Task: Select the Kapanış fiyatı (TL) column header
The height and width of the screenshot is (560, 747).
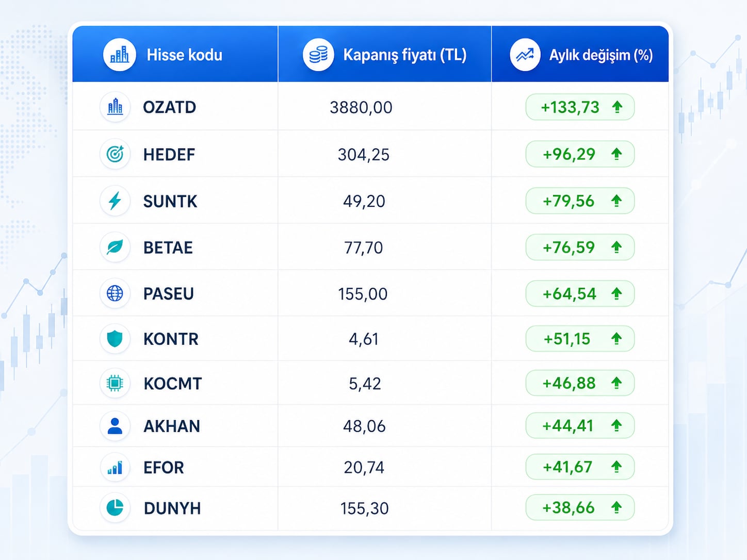Action: coord(384,54)
